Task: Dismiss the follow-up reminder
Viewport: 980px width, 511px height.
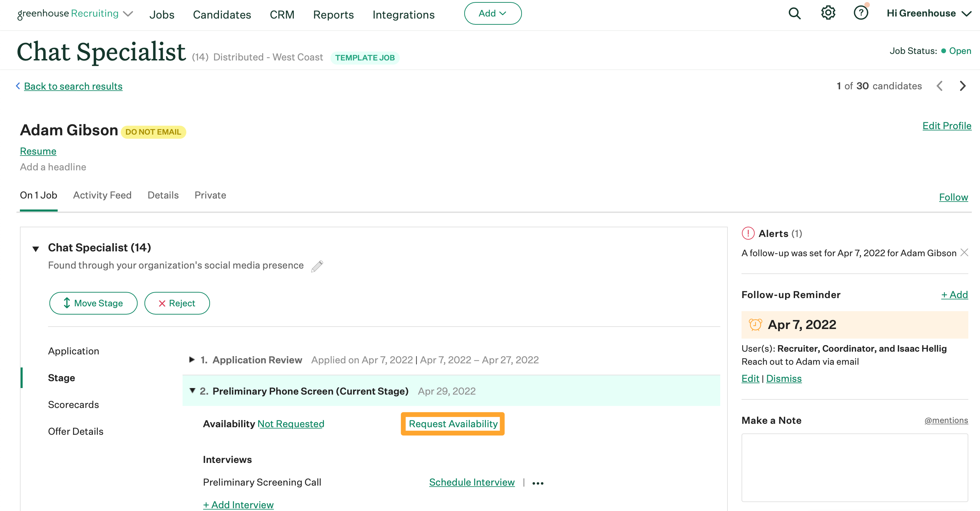Action: tap(784, 378)
